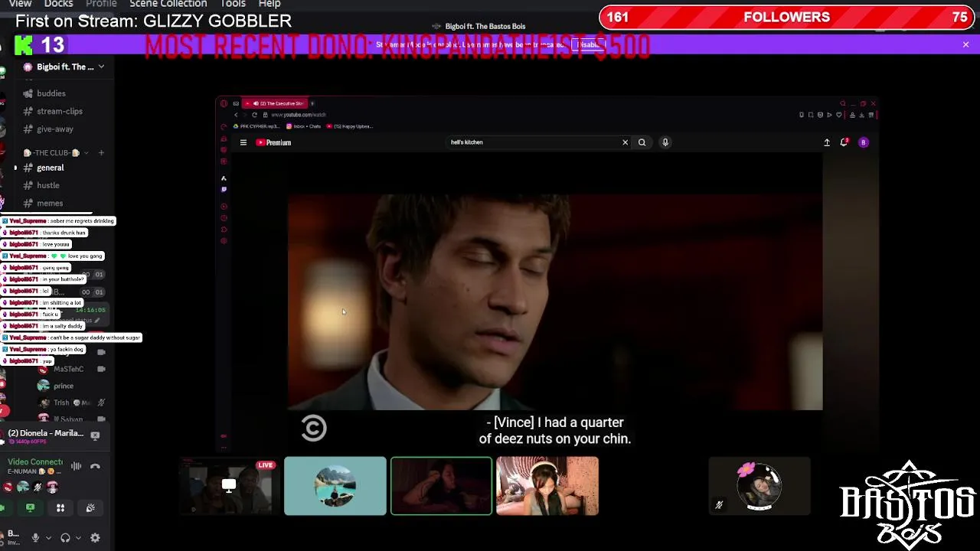Go to YouTube Premium home logo
Screen dimensions: 980x551
point(273,142)
